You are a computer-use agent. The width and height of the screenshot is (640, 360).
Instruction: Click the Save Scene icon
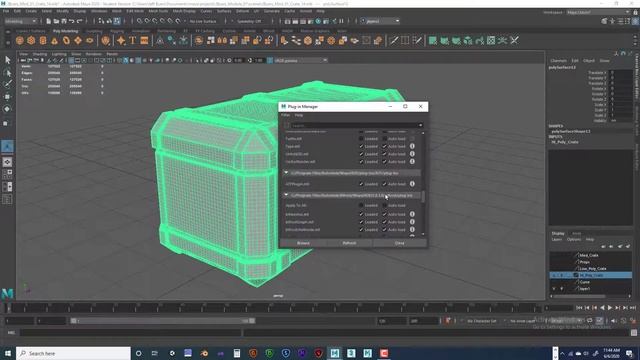pyautogui.click(x=64, y=21)
